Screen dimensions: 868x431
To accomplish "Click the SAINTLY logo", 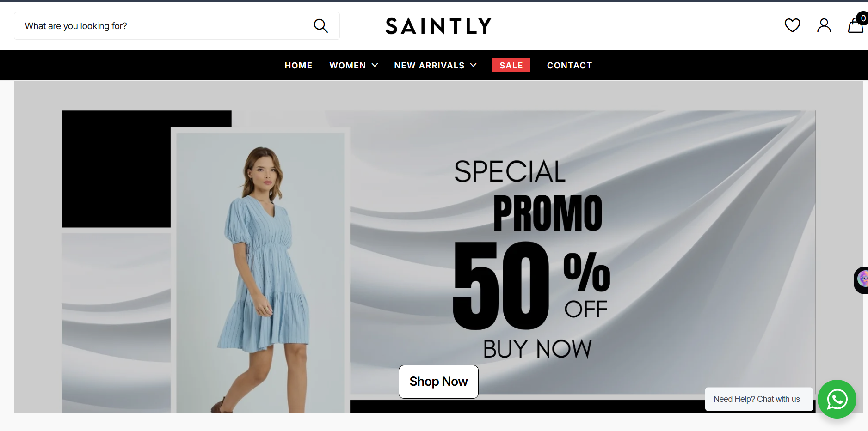I will (438, 26).
